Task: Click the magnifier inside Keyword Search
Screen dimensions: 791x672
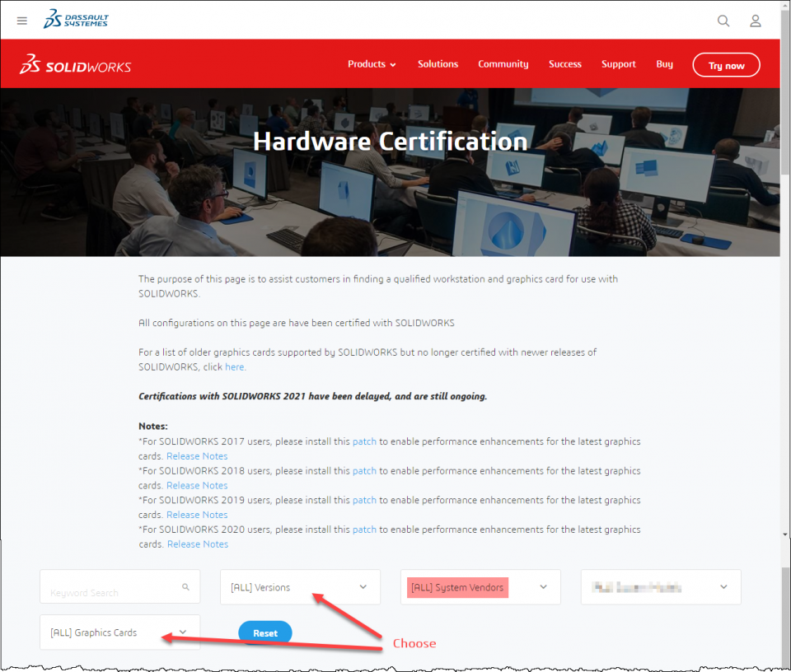Action: 185,587
